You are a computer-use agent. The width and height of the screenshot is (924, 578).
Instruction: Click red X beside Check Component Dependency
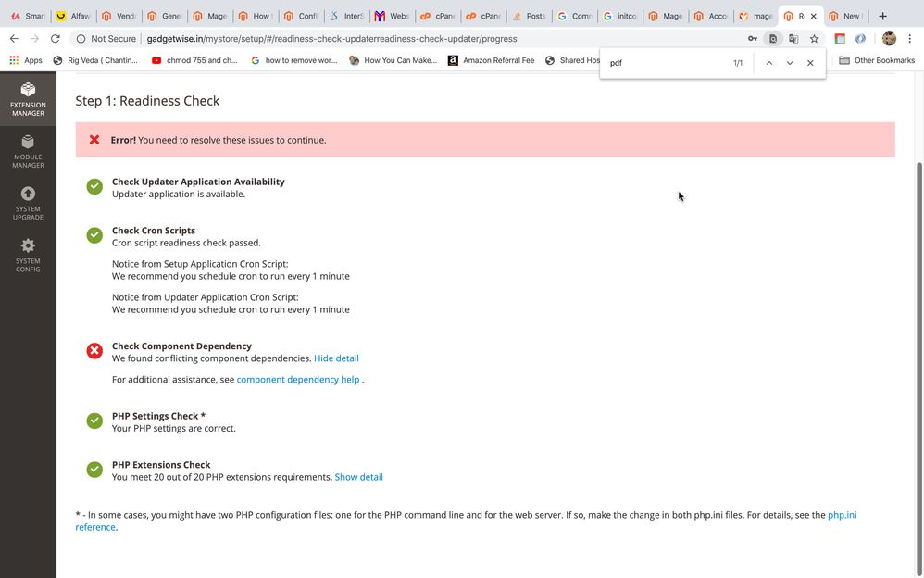94,351
